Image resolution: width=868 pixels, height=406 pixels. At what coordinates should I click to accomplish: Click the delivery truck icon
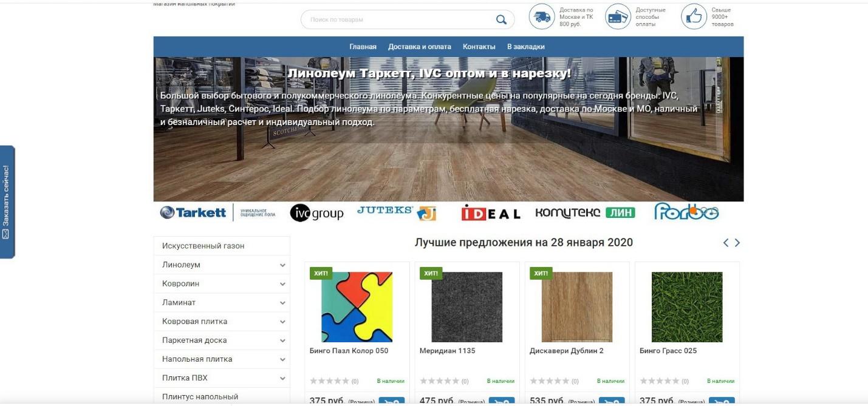(x=542, y=17)
